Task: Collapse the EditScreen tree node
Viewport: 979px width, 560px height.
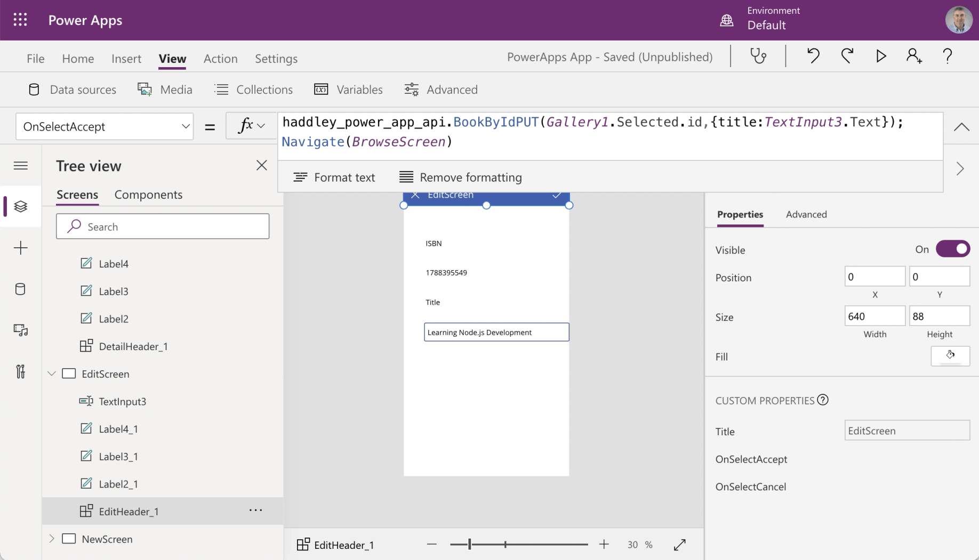Action: [x=52, y=374]
